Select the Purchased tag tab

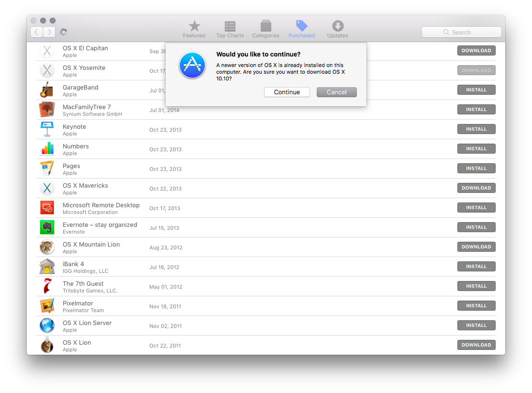(x=301, y=29)
